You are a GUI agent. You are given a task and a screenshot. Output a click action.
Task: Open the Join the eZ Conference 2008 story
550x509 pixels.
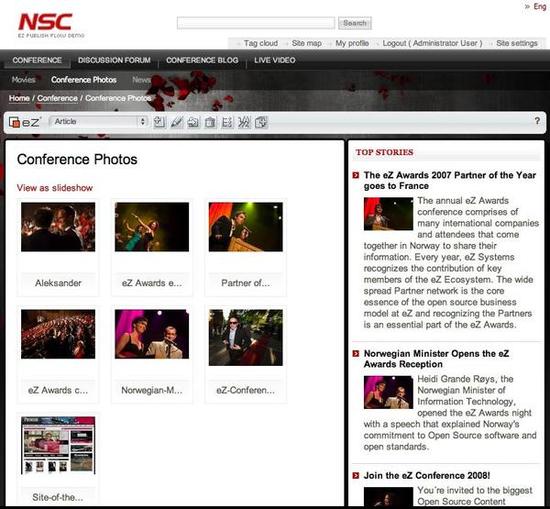point(427,476)
